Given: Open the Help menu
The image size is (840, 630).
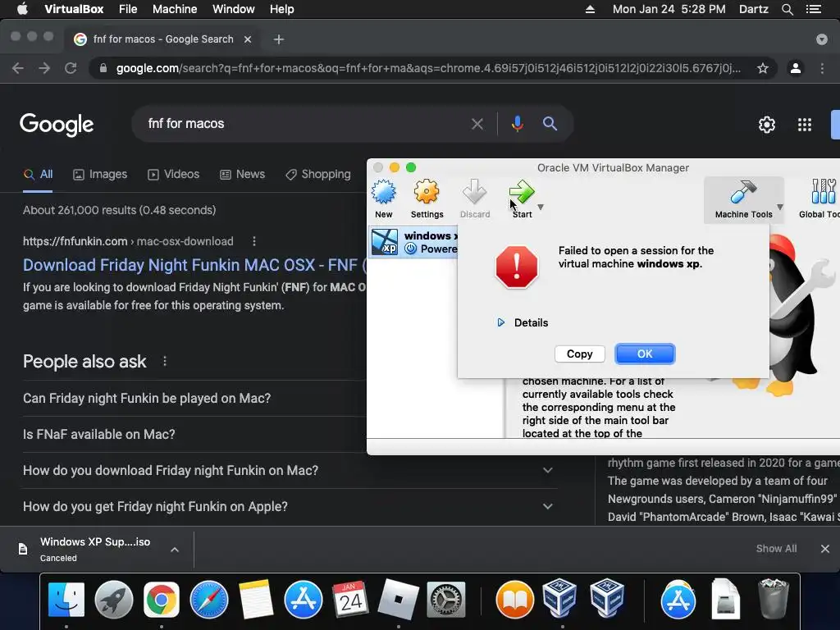Looking at the screenshot, I should point(282,9).
